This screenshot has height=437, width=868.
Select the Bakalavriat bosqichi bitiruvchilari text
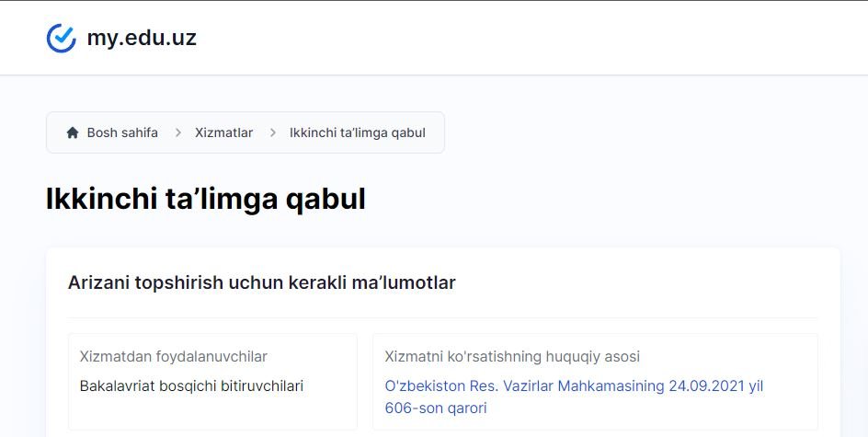(191, 386)
